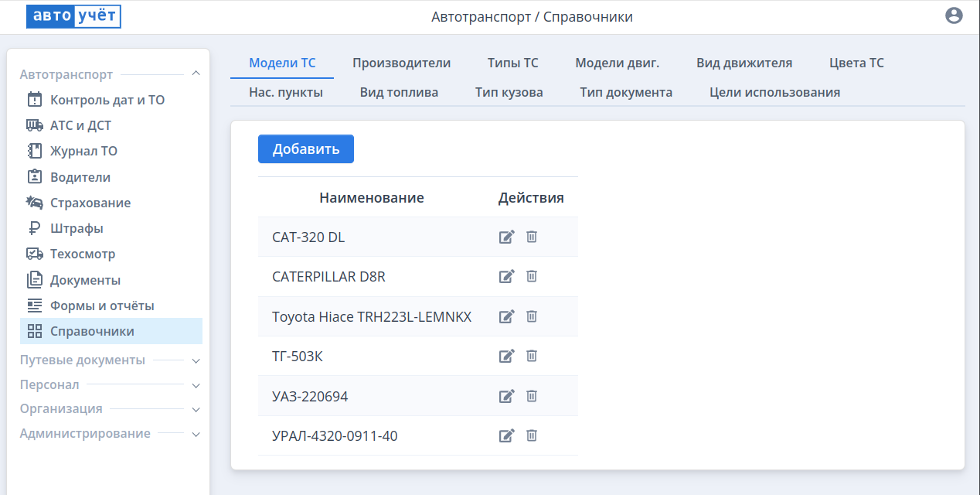Open the Формы и отчёты reports icon
The width and height of the screenshot is (980, 495).
[34, 305]
